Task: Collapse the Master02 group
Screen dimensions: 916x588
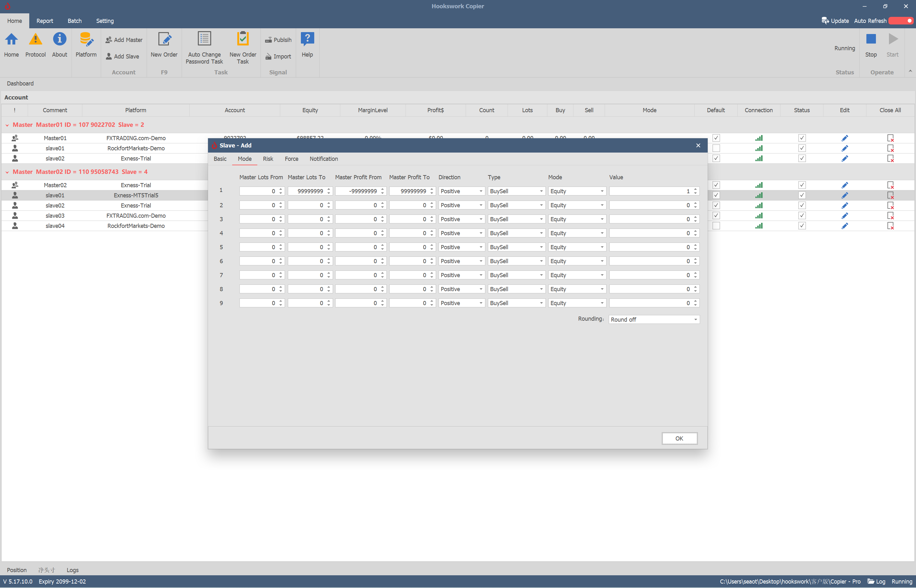Action: pyautogui.click(x=7, y=172)
